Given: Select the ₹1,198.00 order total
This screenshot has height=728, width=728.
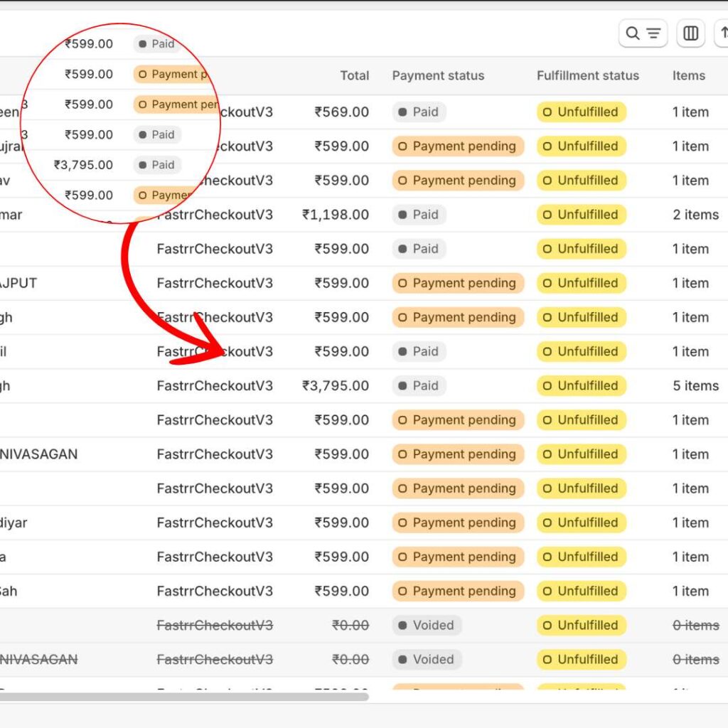Looking at the screenshot, I should pos(335,215).
